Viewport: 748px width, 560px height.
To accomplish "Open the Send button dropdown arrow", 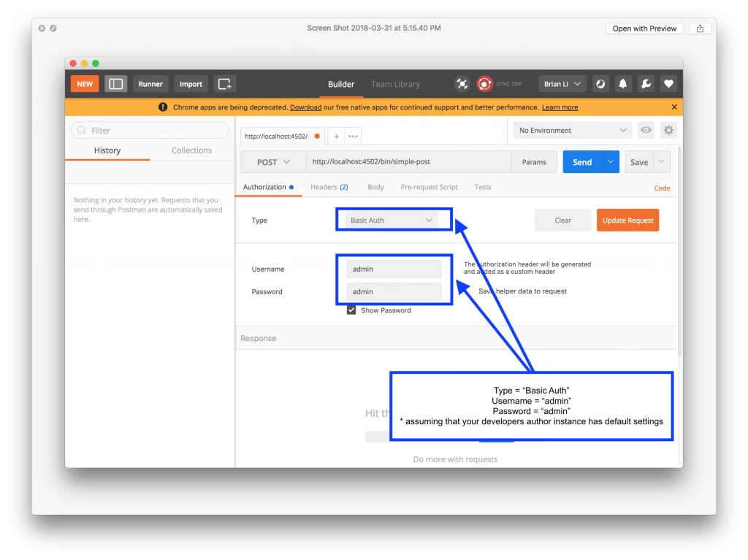I will [610, 161].
